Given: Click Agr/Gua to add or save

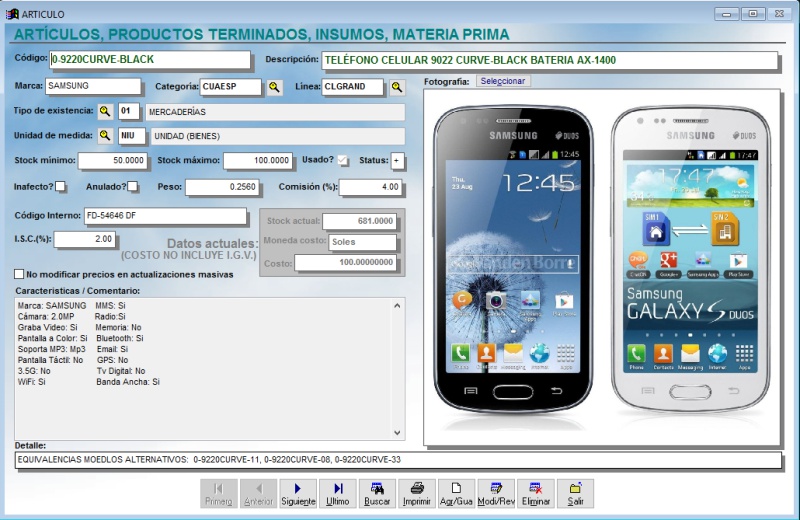Looking at the screenshot, I should [x=456, y=493].
